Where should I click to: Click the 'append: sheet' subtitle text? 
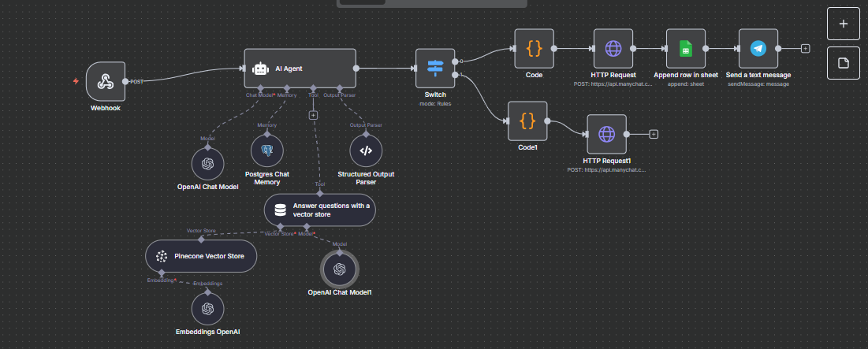[686, 84]
